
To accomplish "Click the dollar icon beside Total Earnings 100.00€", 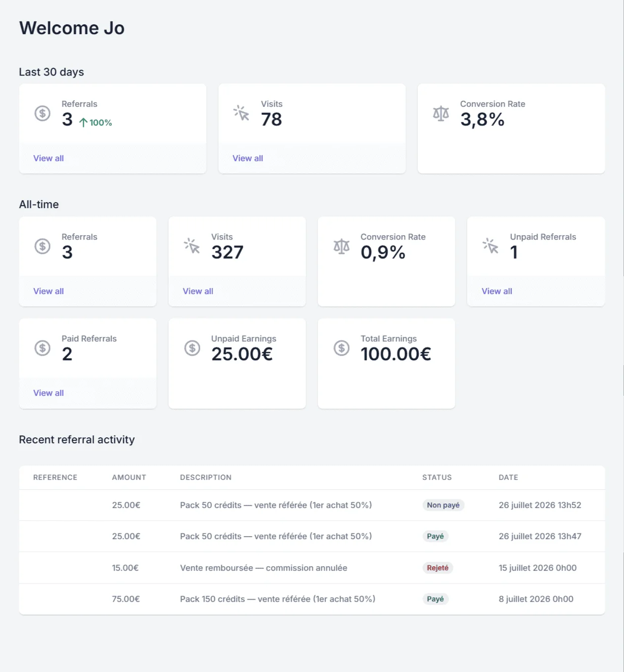I will 342,348.
